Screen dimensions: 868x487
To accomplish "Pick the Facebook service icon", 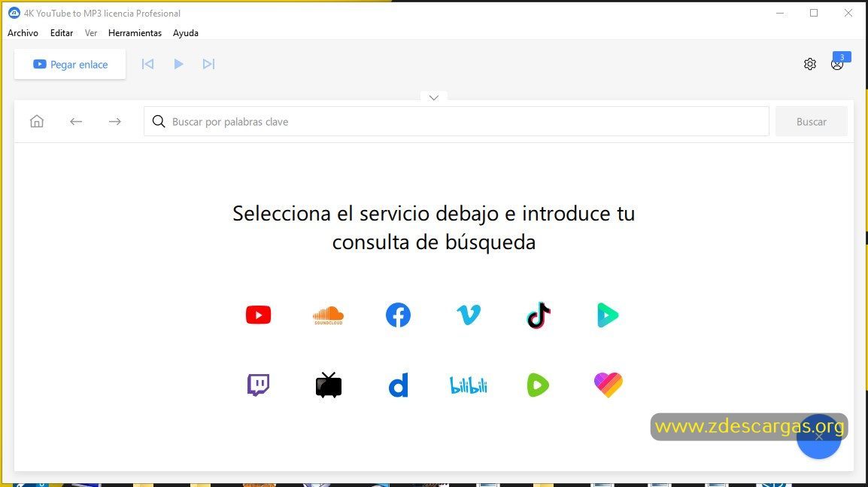I will pos(398,315).
